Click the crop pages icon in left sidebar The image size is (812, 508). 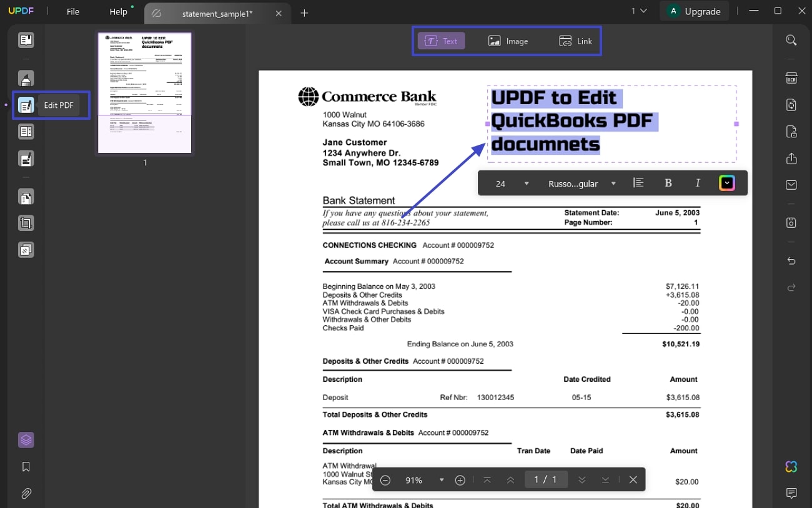[x=26, y=223]
